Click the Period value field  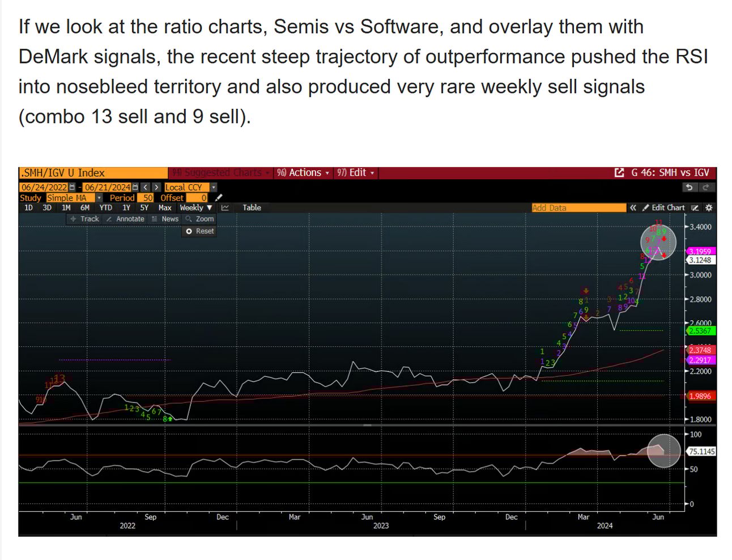coord(146,198)
